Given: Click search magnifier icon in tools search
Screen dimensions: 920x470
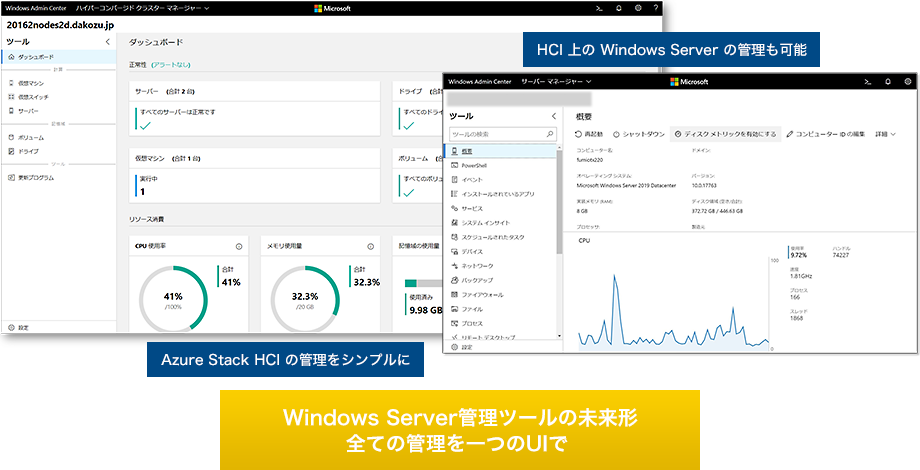Looking at the screenshot, I should tap(550, 134).
